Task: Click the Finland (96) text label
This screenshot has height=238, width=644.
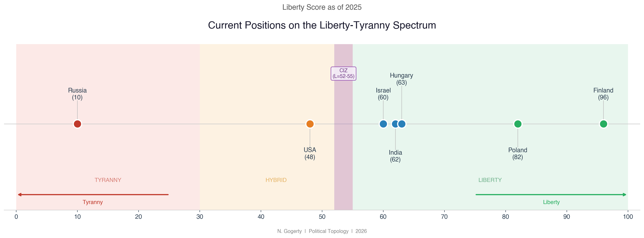Action: [x=603, y=94]
